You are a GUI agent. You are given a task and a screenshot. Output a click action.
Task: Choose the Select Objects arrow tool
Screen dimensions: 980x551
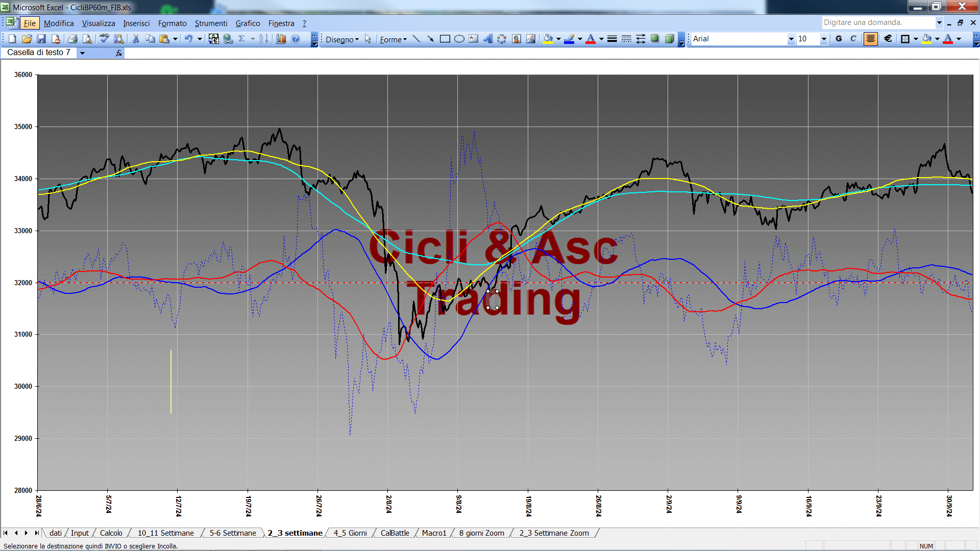[x=368, y=39]
